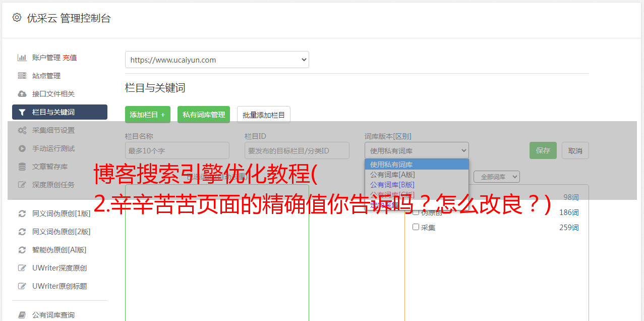This screenshot has height=321, width=644.
Task: Select the active 栏目与关键词 menu item
Action: 60,112
